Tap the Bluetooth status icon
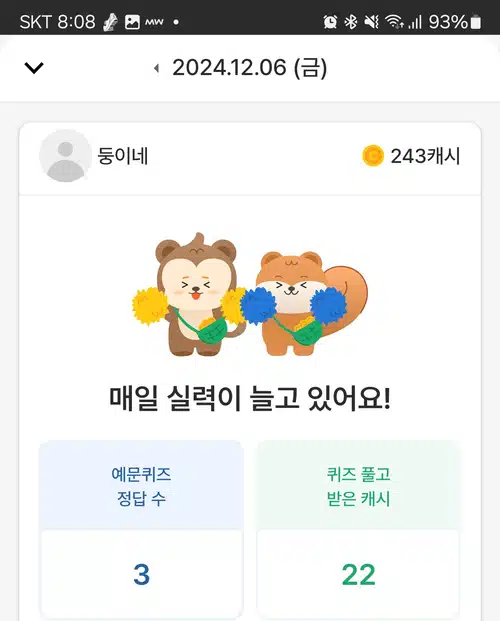The width and height of the screenshot is (500, 621). click(x=351, y=21)
